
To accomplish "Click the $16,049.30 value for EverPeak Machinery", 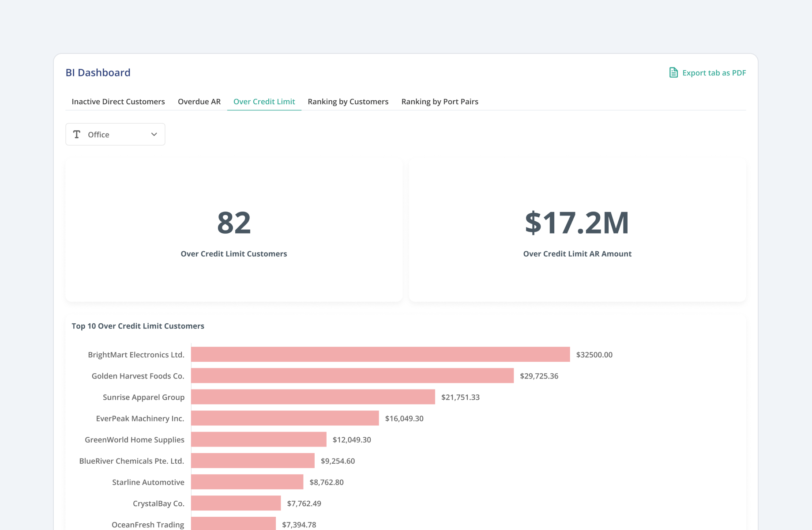I will click(x=403, y=418).
